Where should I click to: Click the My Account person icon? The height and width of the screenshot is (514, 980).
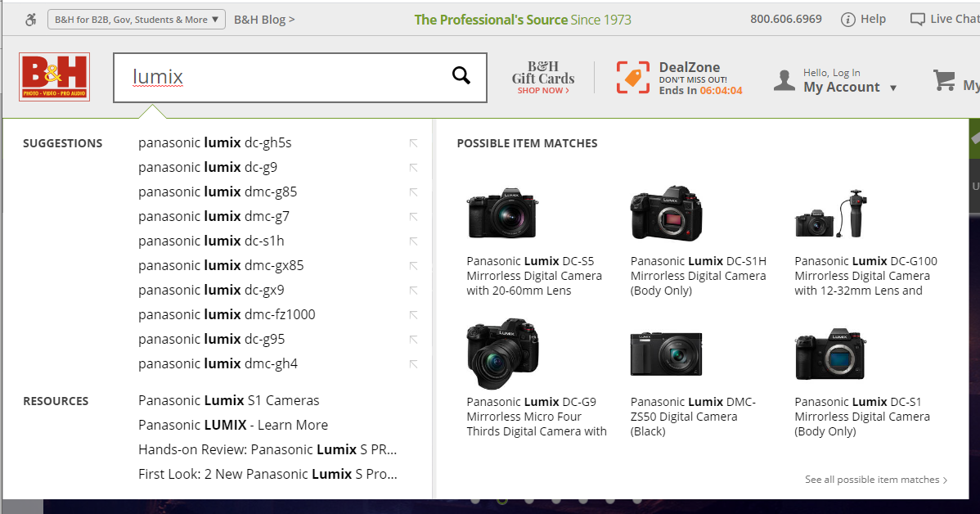[x=784, y=80]
